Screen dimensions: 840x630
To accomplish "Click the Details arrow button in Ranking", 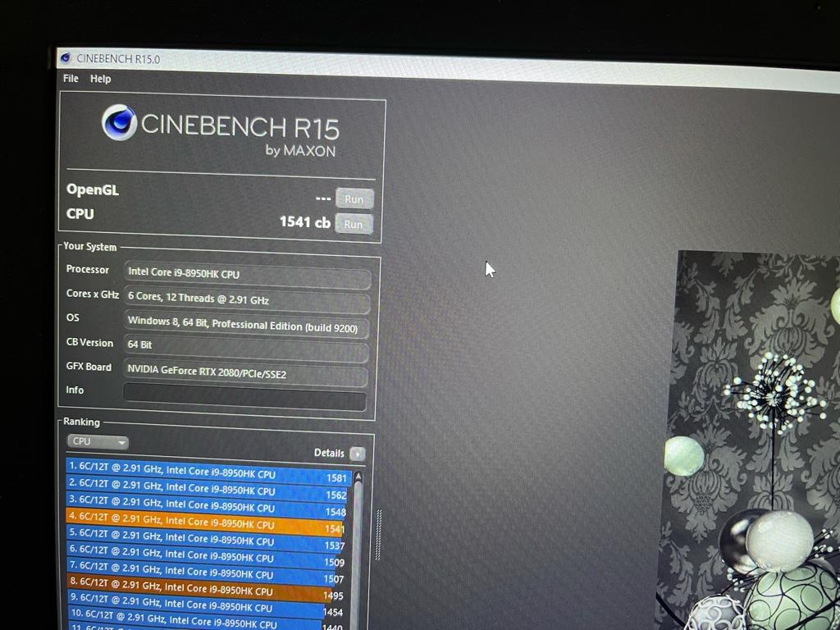I will coord(358,454).
